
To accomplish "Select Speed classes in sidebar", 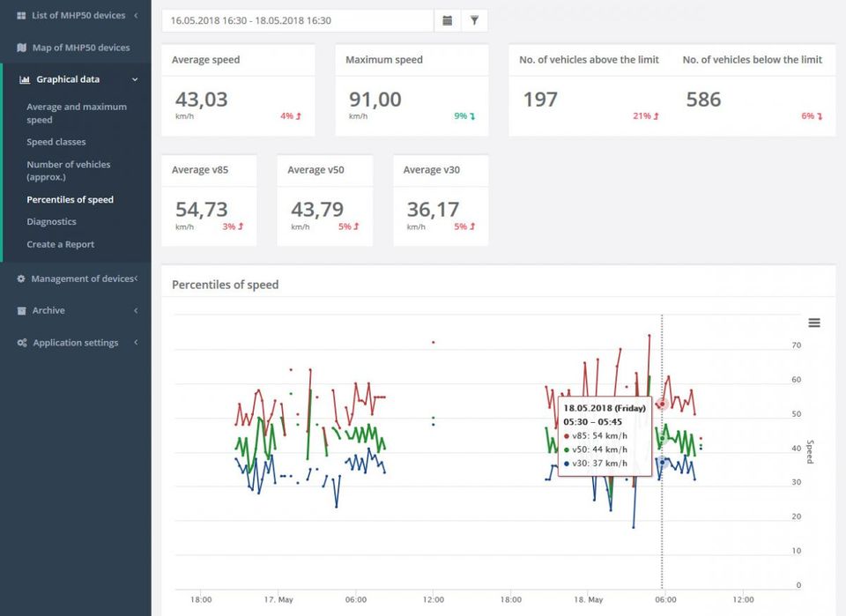I will (56, 142).
